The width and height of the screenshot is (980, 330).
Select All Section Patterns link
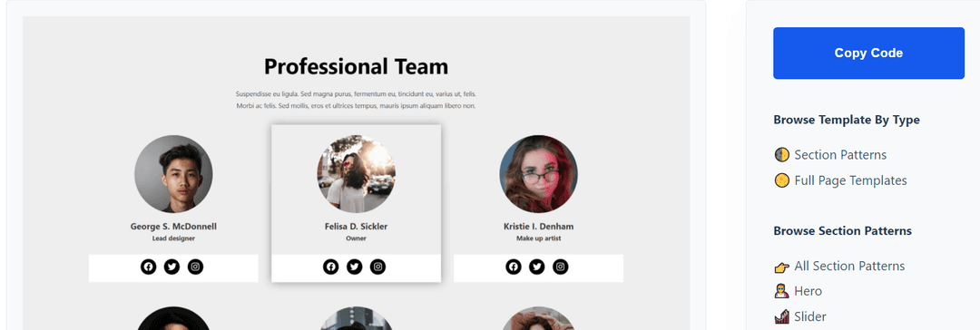point(839,267)
